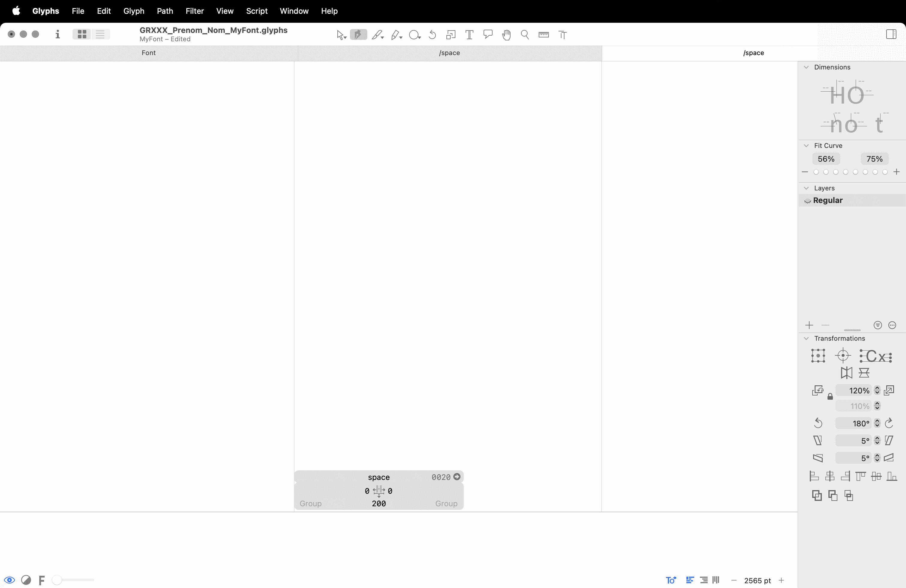
Task: Zoom in with plus beside 2565 pt
Action: (x=781, y=581)
